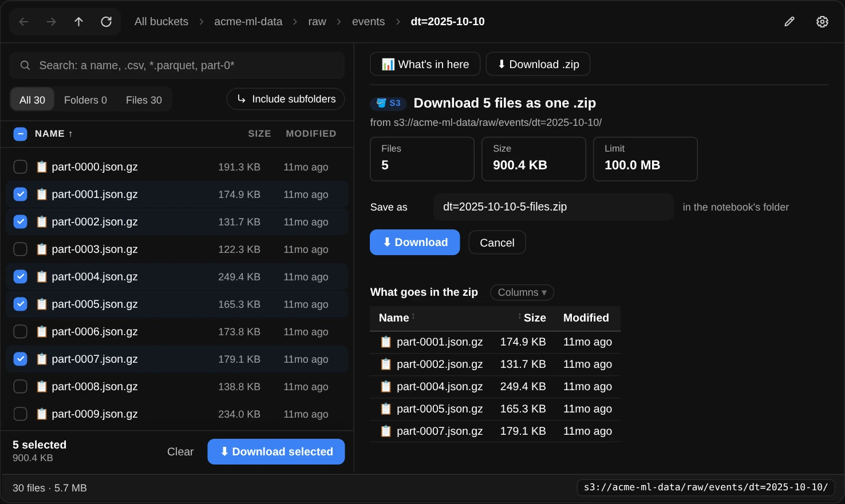Switch to the Files 30 tab

[x=144, y=100]
